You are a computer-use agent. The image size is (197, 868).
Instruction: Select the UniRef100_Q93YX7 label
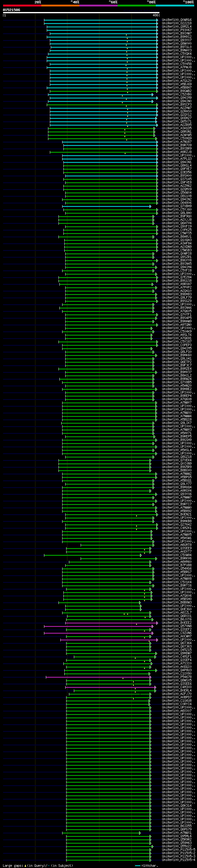(x=177, y=40)
